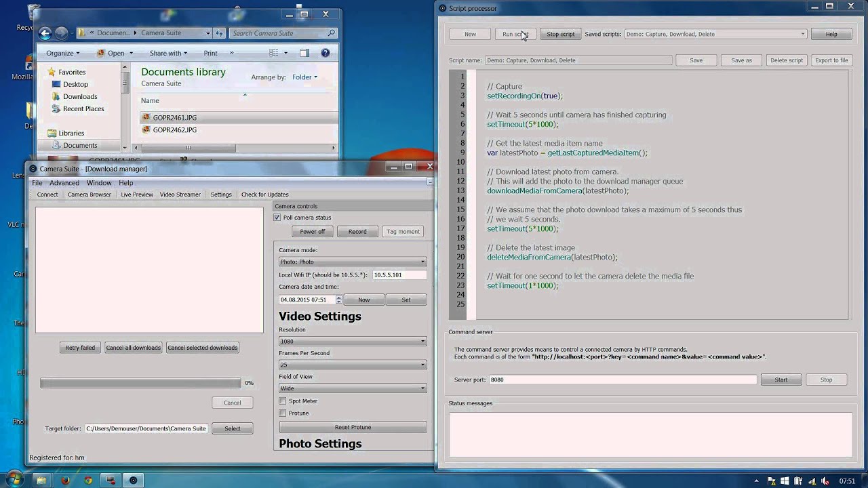Open the Windows Start menu orb
The height and width of the screenshot is (488, 868).
coord(14,480)
